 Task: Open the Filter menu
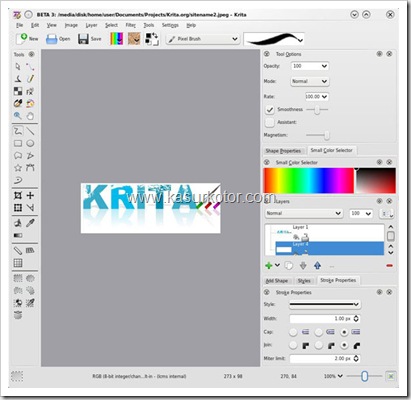pos(131,25)
